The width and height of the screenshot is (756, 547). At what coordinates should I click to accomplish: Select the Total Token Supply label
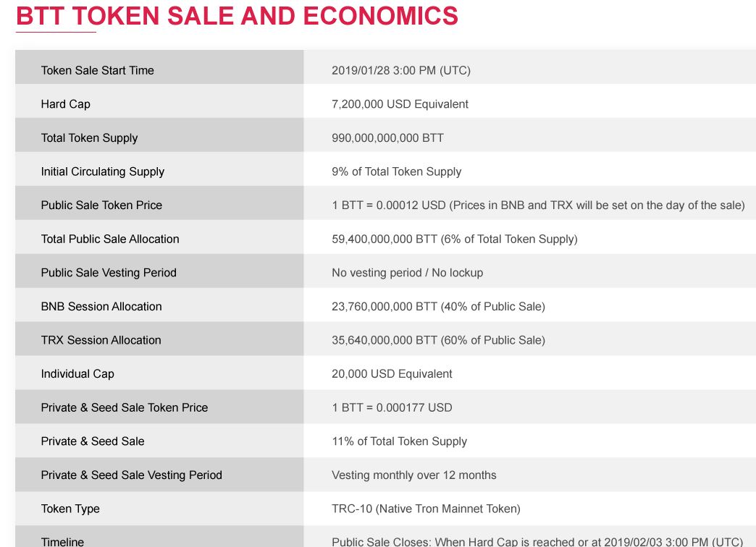click(x=89, y=137)
